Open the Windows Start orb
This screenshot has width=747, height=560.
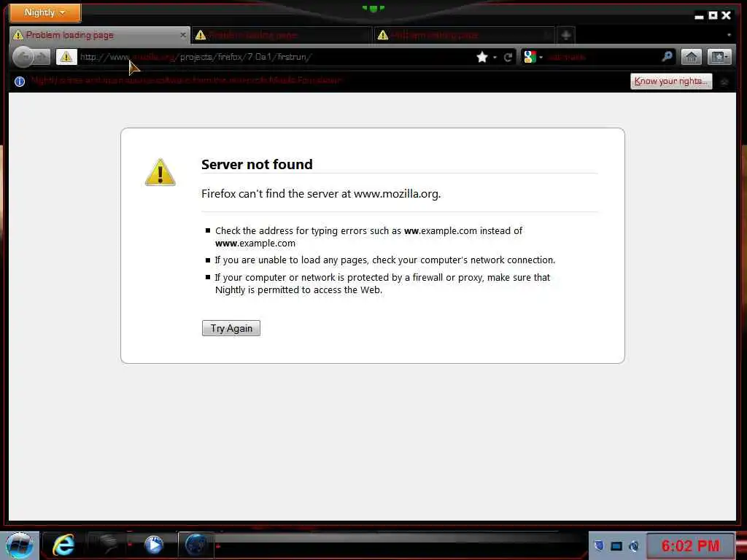[x=20, y=545]
